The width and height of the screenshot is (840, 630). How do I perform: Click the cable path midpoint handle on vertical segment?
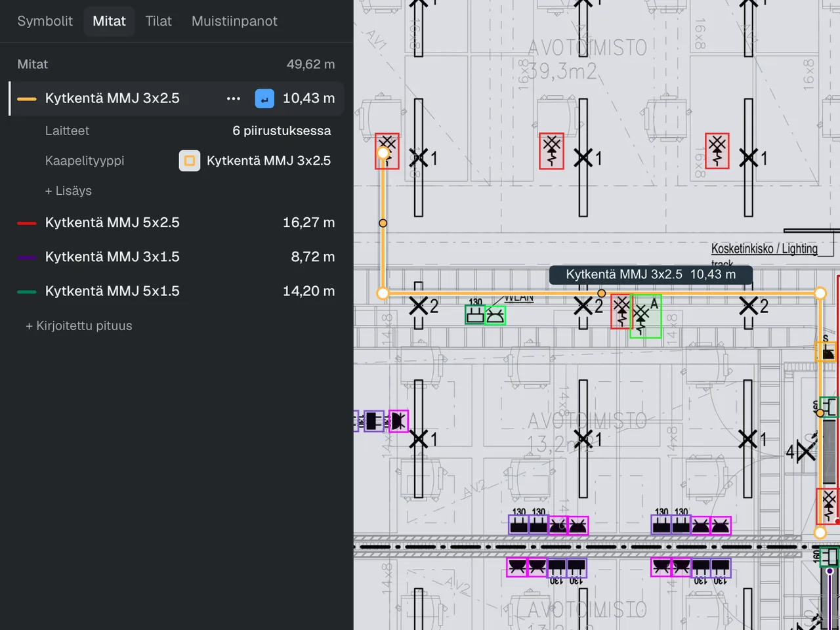point(383,223)
